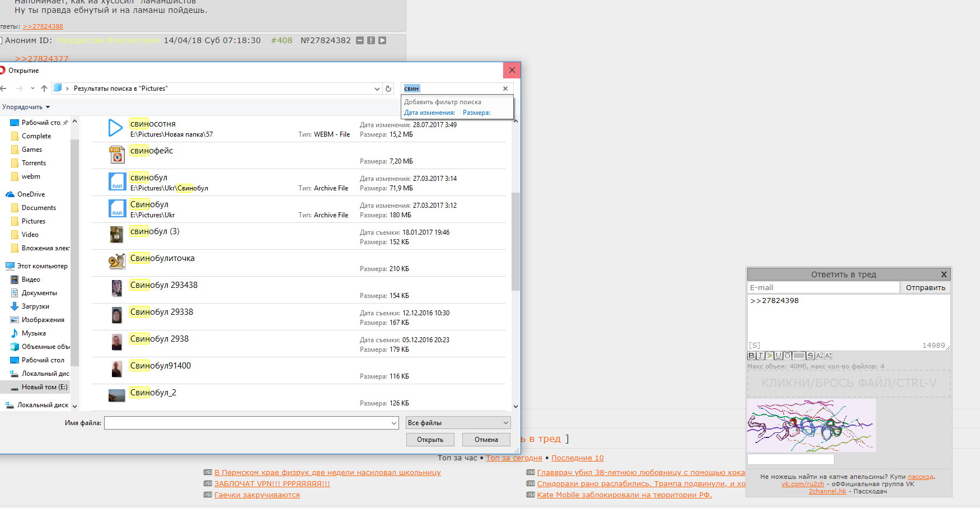The image size is (980, 508).
Task: Apply overline formatting in reply form
Action: coord(787,356)
